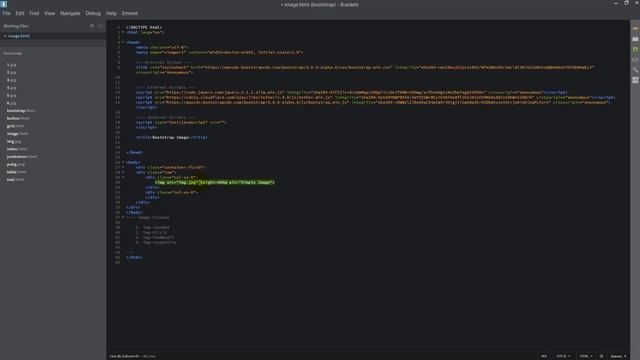Open the Edit menu

click(x=20, y=13)
